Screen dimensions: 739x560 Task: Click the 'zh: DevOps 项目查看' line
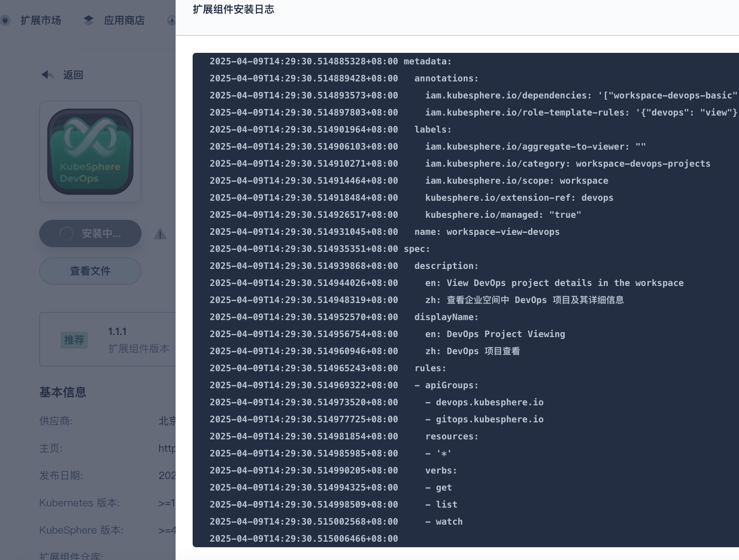(x=365, y=351)
